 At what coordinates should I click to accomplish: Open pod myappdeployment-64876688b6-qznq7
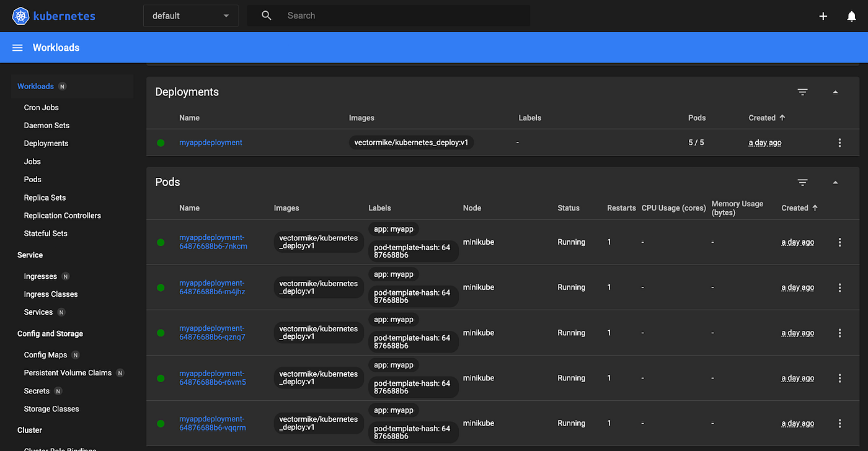tap(213, 333)
